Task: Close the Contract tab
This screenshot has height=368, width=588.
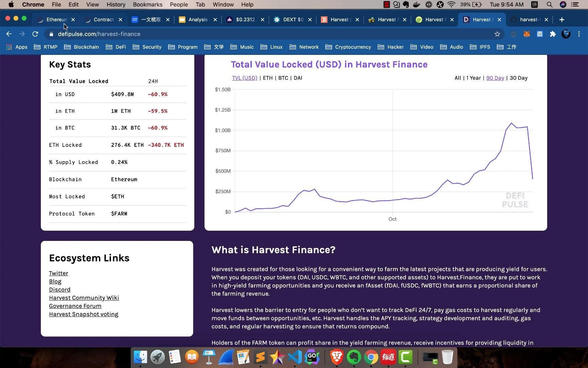Action: [120, 20]
